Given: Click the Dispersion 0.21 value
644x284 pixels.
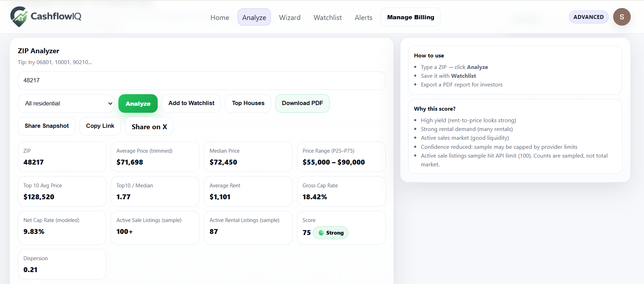Looking at the screenshot, I should click(x=30, y=270).
